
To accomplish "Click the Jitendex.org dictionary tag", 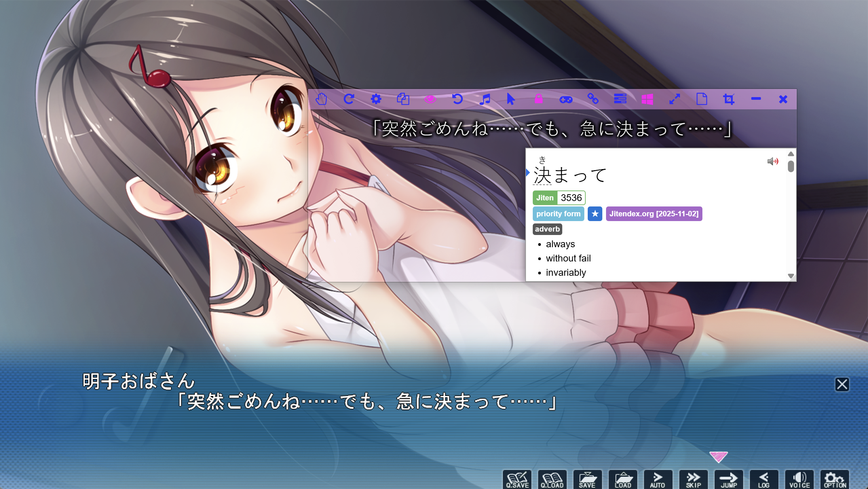I will point(654,214).
